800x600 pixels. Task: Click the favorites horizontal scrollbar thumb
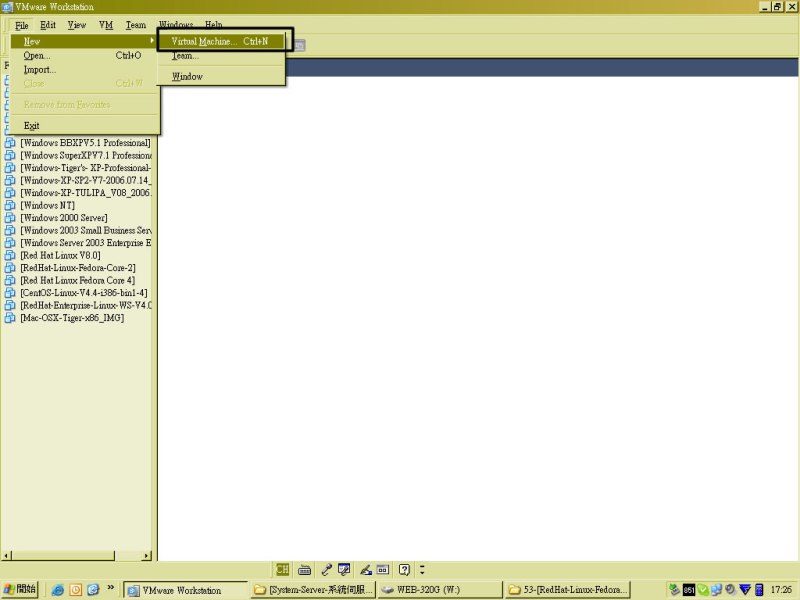63,555
